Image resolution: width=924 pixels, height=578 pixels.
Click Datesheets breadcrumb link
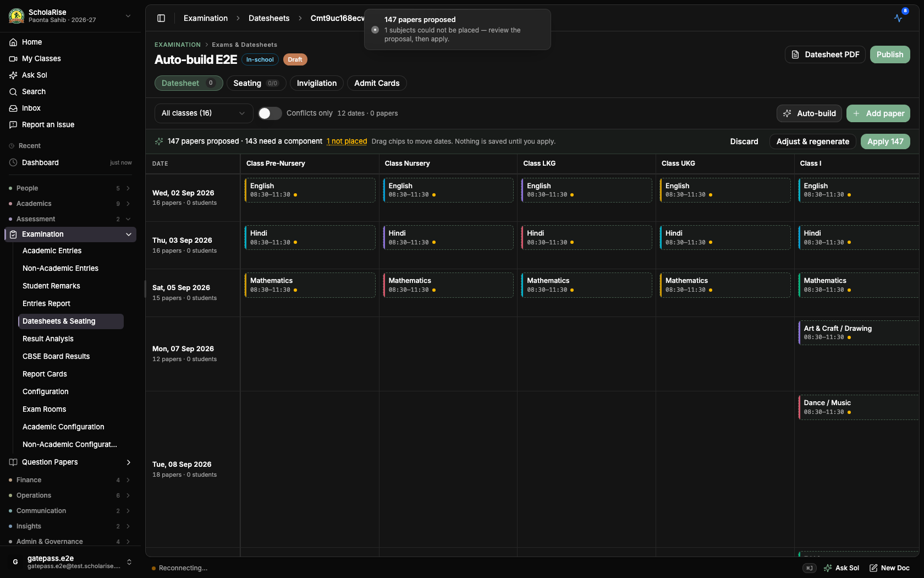click(269, 18)
